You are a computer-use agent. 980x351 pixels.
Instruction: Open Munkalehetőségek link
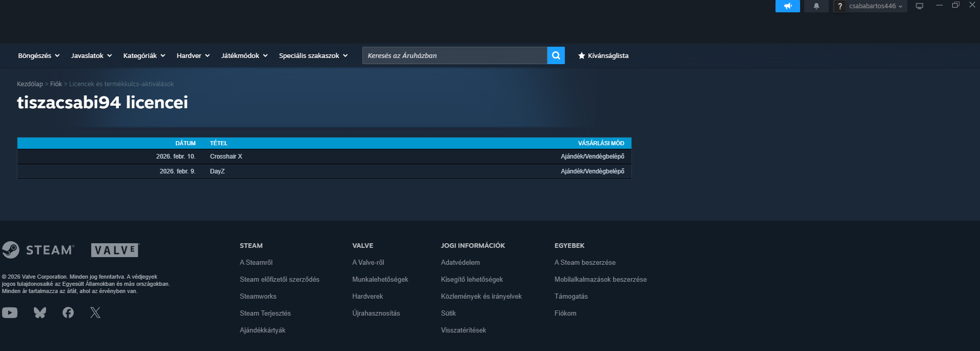coord(380,279)
